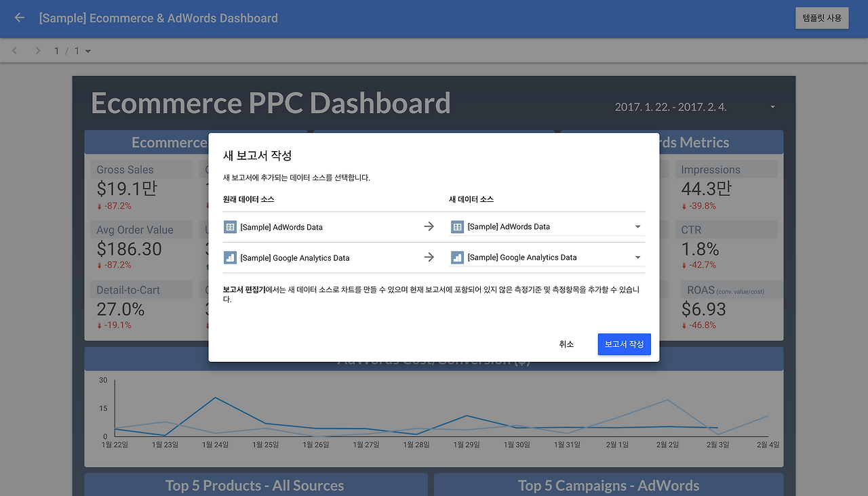Click the Gross Sales -87.2% change indicator
Viewport: 868px width, 496px height.
(114, 206)
